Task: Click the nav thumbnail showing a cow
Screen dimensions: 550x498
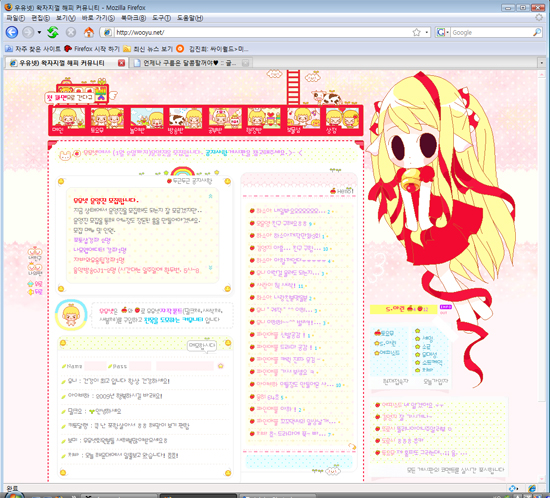Action: click(x=186, y=120)
